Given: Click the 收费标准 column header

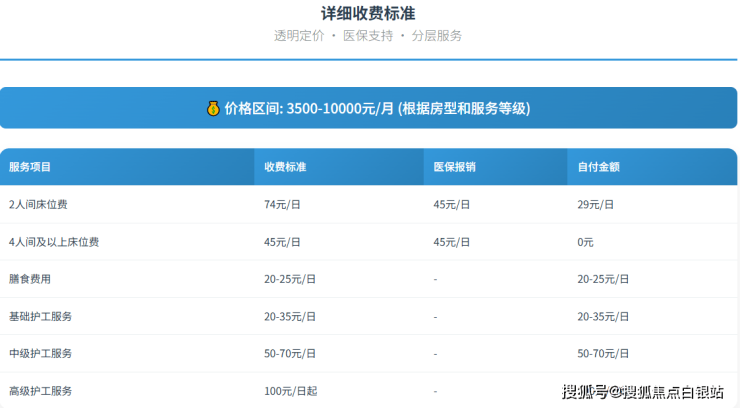Looking at the screenshot, I should [x=285, y=167].
